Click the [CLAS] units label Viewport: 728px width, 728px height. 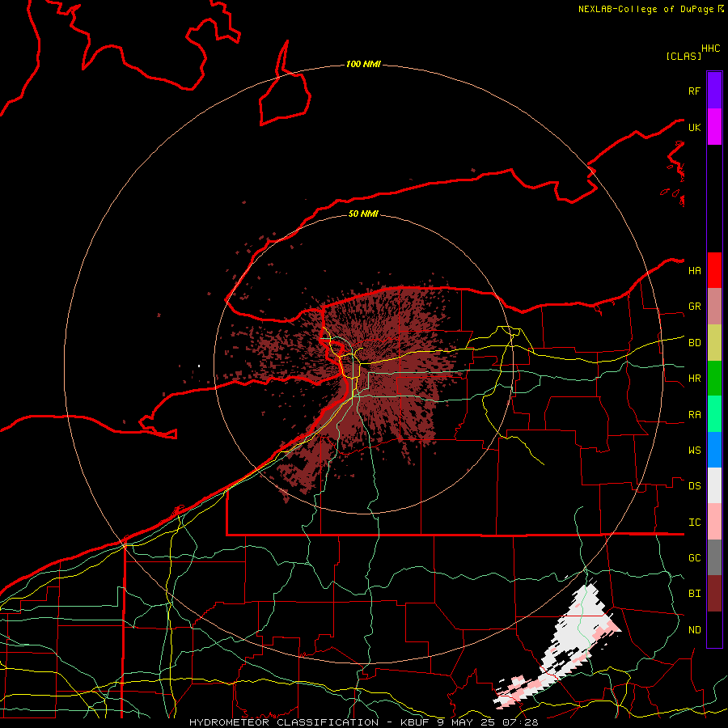tap(684, 56)
